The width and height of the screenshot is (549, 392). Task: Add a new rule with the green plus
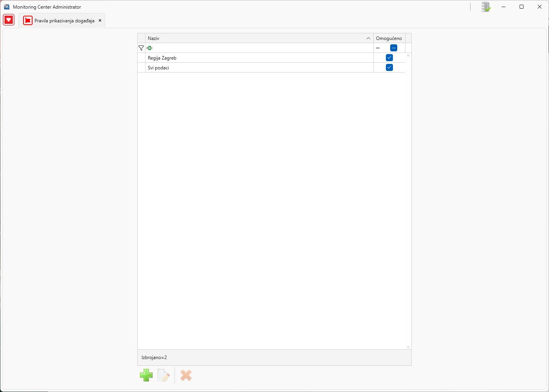tap(146, 375)
